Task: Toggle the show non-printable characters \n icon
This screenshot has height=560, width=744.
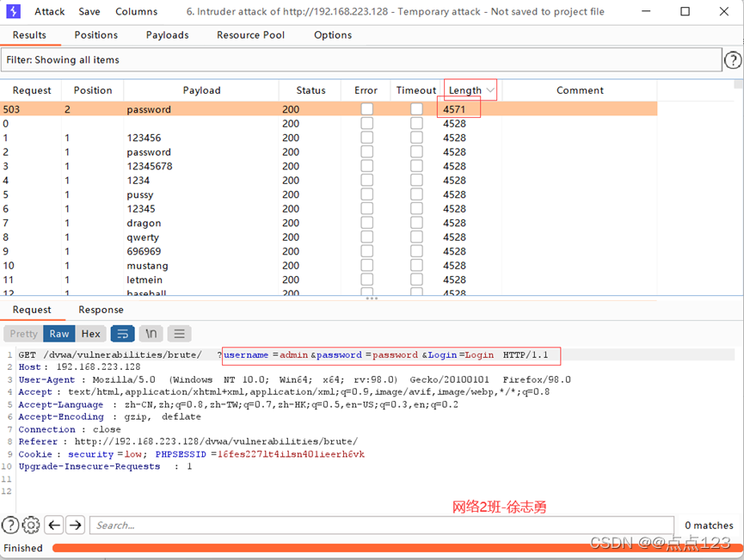Action: point(151,334)
